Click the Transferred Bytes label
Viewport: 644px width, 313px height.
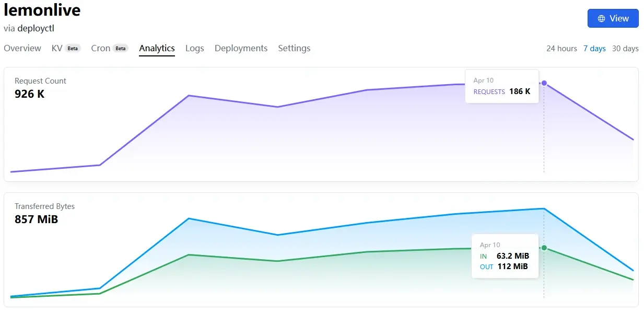(44, 206)
